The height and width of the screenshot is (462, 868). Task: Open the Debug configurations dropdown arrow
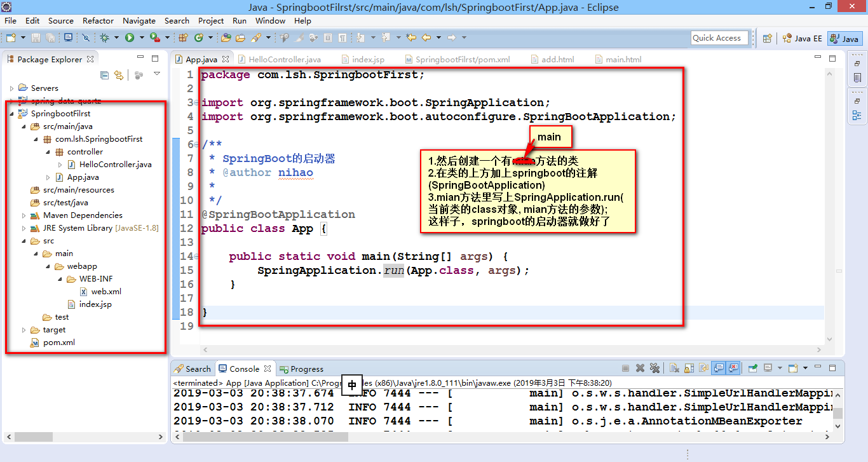coord(116,38)
